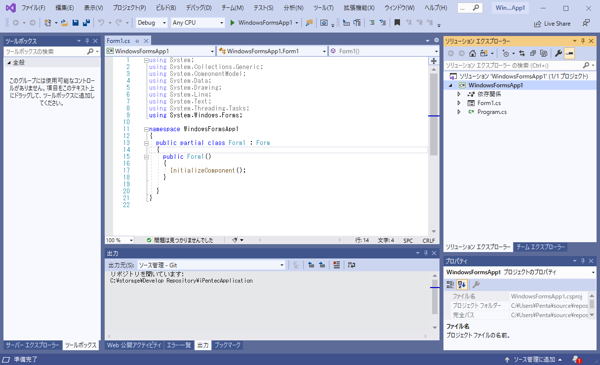
Task: Pin the Form1.cs tab
Action: tap(137, 41)
